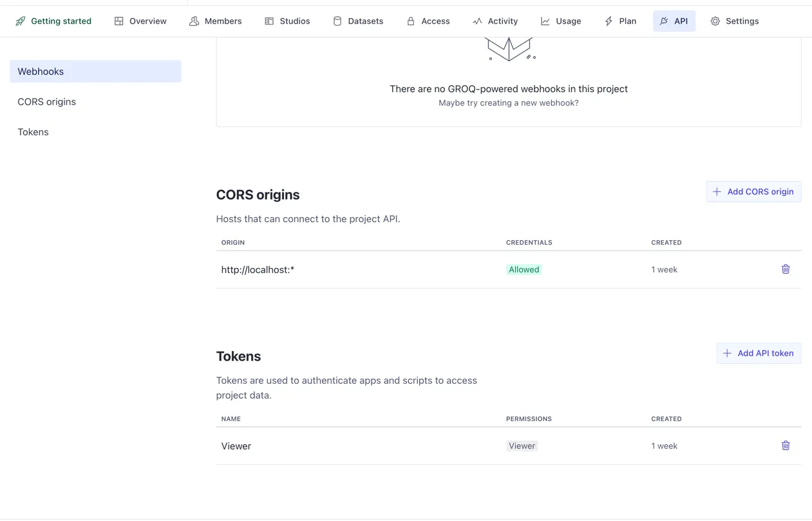Click the Overview grid icon
The height and width of the screenshot is (521, 812).
click(x=119, y=21)
